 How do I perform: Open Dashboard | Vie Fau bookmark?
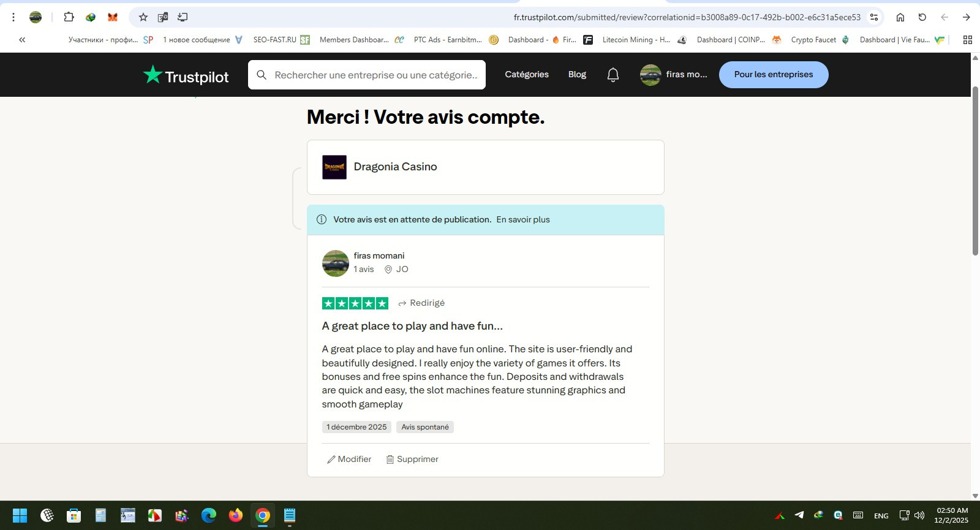click(x=902, y=40)
